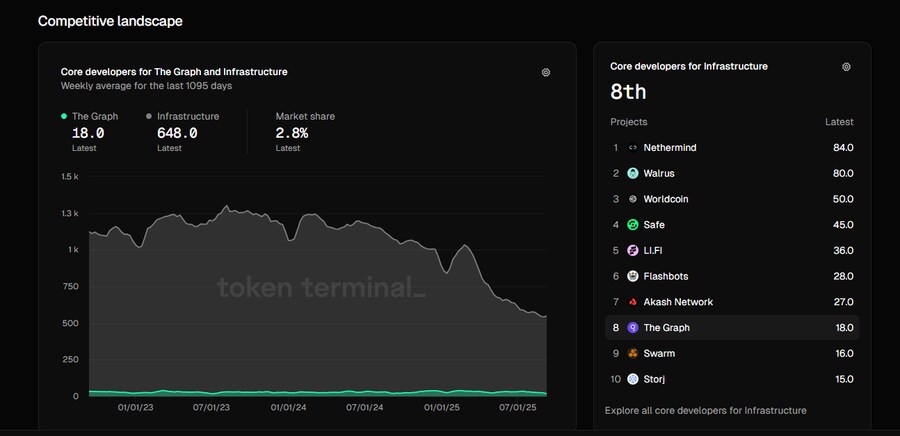
Task: Click the Storj project logo
Action: 633,379
